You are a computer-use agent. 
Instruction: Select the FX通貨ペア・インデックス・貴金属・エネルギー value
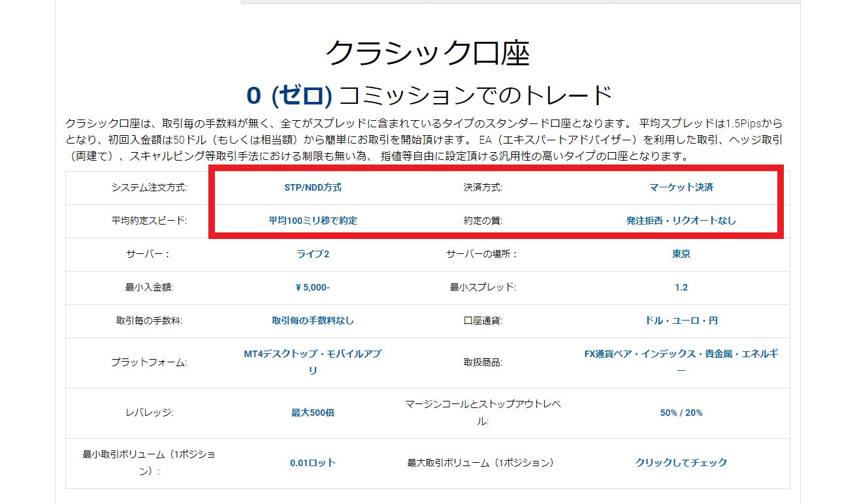[681, 362]
